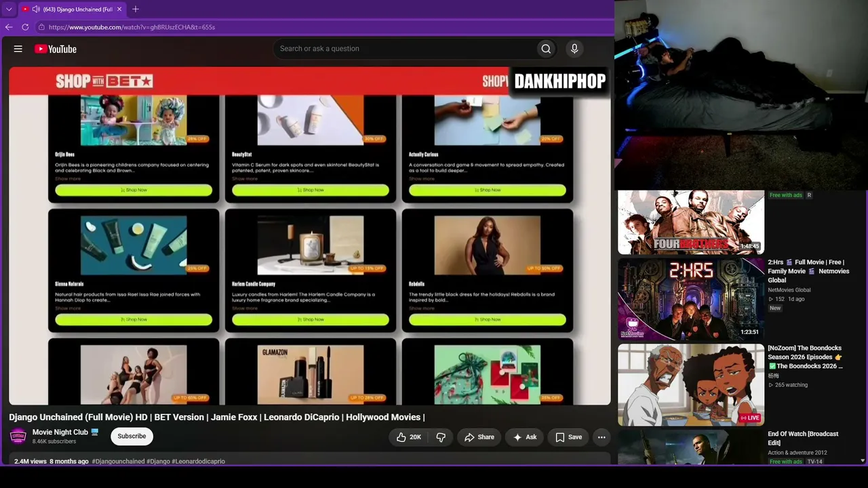
Task: Submit search with the magnifier icon
Action: (546, 49)
